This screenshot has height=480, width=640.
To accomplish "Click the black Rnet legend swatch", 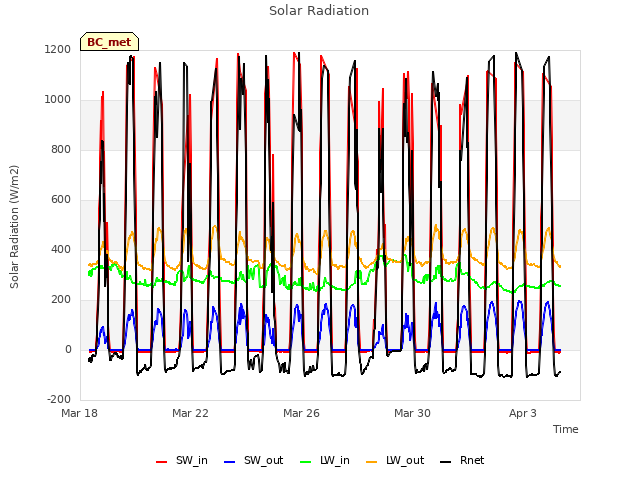I will (x=446, y=462).
